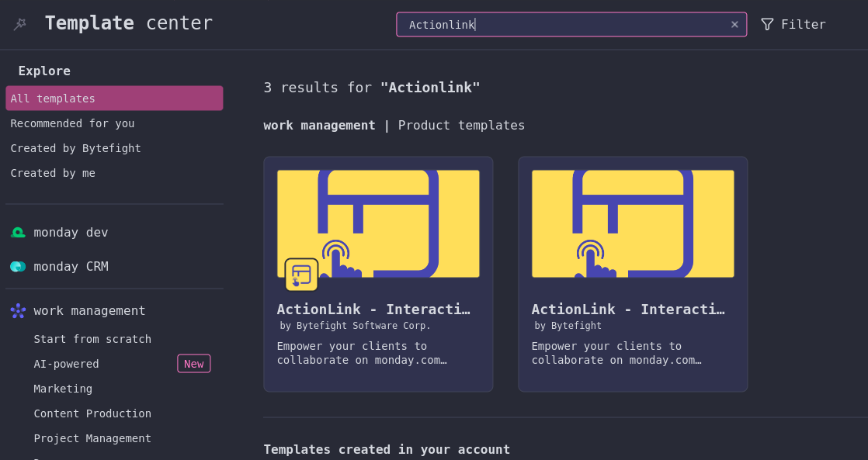This screenshot has height=460, width=868.
Task: Open the Filter options
Action: [793, 24]
